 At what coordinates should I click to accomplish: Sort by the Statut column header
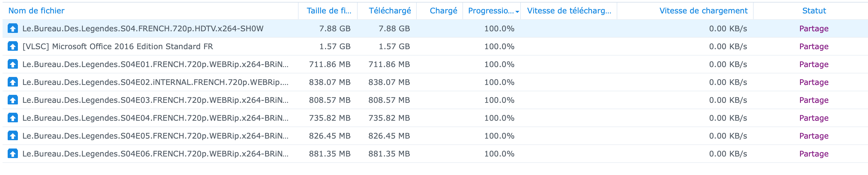point(814,11)
